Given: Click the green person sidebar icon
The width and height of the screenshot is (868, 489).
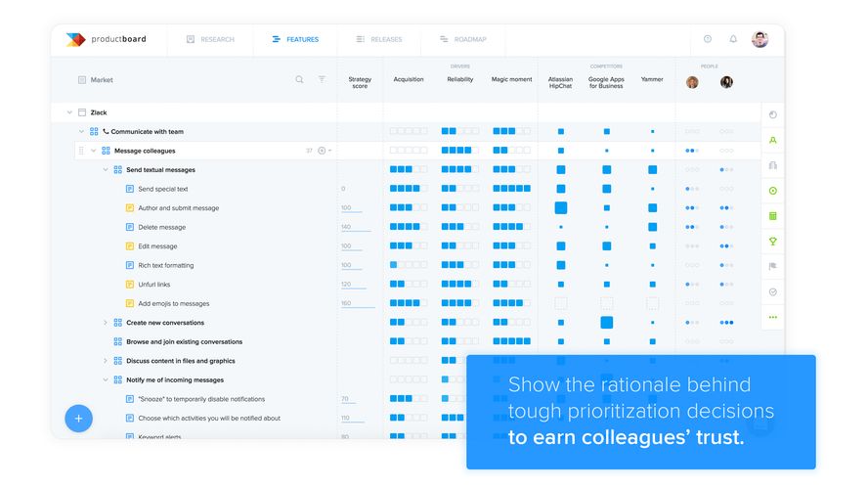Looking at the screenshot, I should click(773, 140).
